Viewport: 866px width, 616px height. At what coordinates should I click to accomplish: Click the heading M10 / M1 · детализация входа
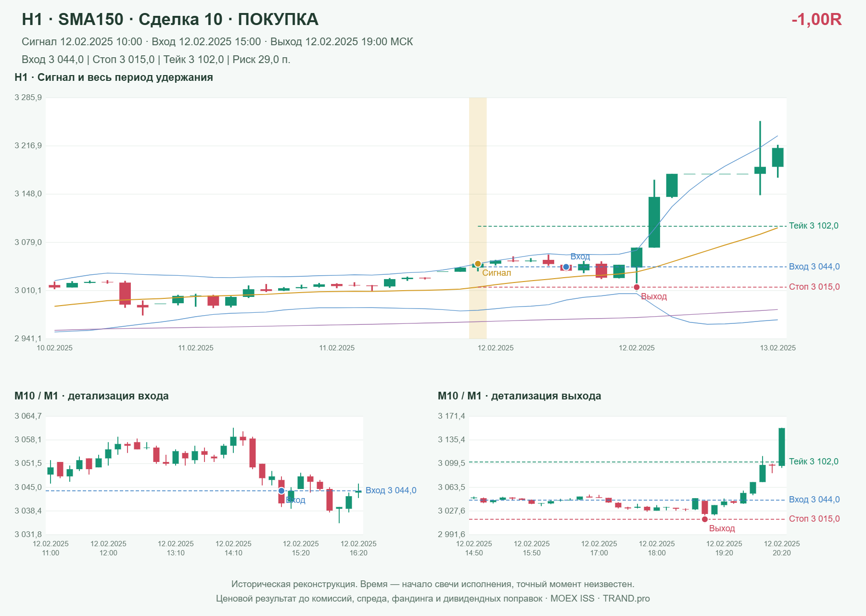[91, 396]
